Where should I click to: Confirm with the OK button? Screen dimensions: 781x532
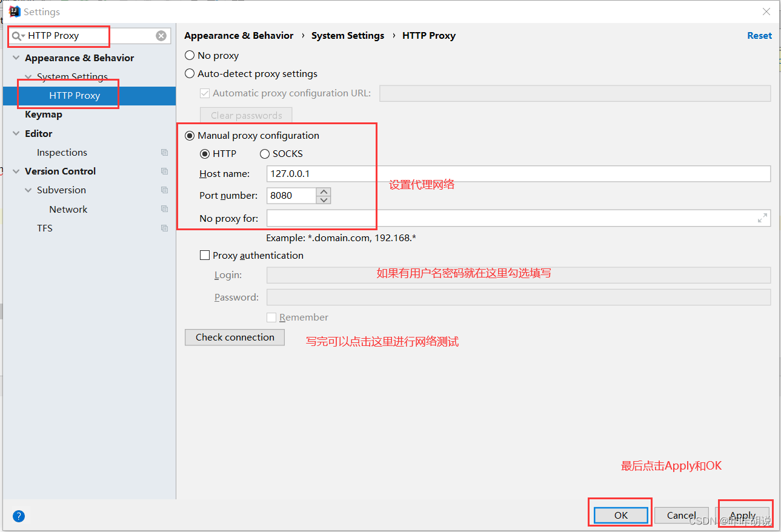621,515
